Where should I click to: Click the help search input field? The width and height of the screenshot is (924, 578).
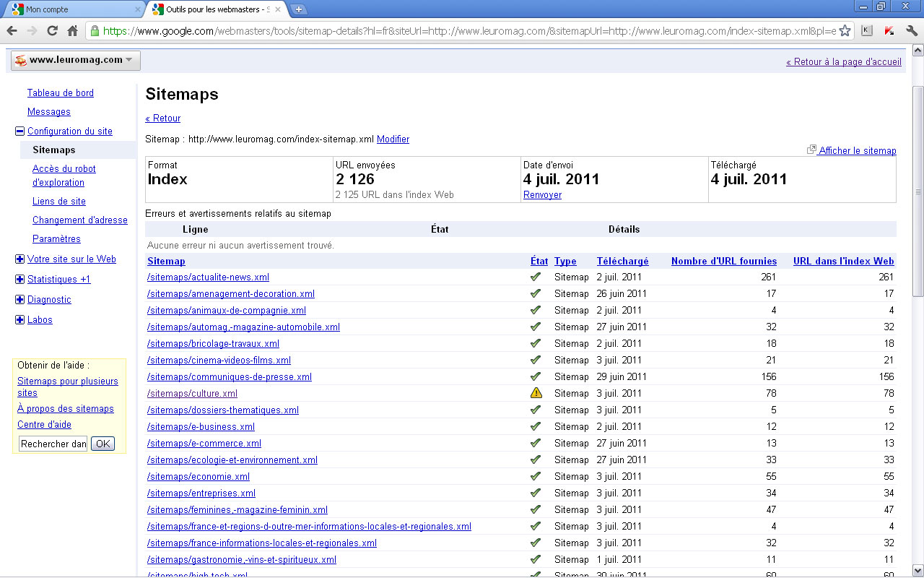(53, 444)
